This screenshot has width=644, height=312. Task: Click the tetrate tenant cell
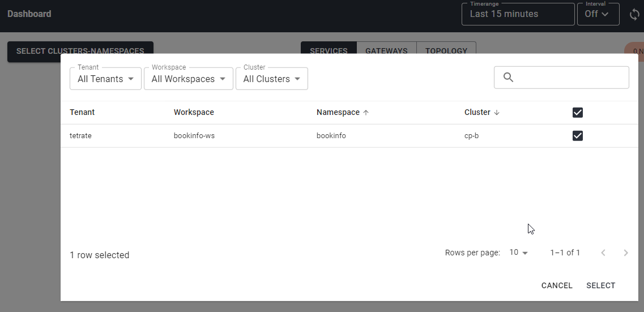80,135
